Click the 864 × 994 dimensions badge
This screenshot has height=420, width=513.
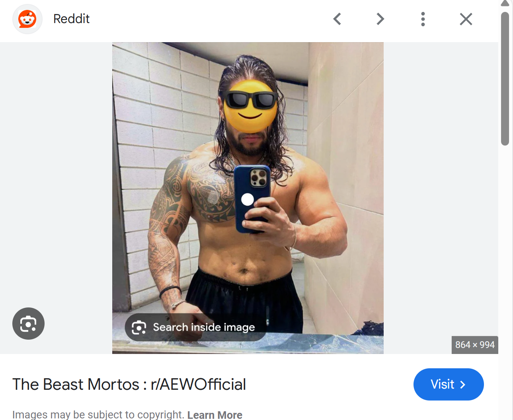tap(475, 345)
